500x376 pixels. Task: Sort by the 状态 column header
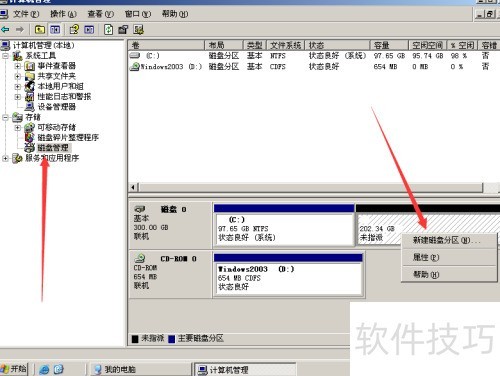(x=337, y=45)
